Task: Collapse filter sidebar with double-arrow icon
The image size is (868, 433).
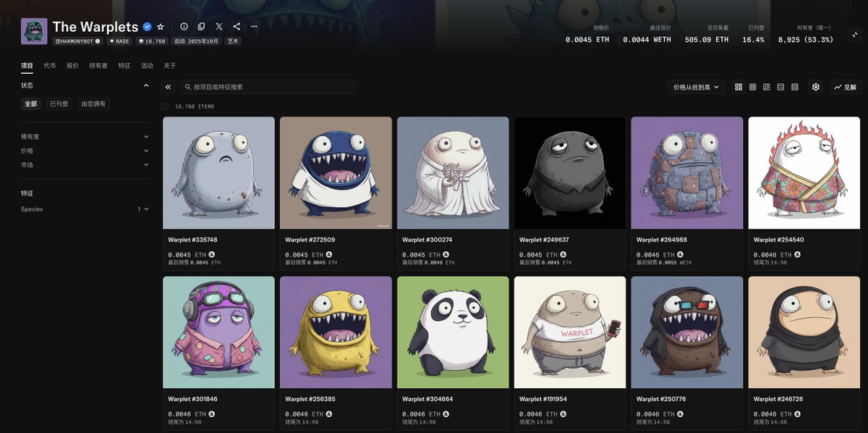Action: click(x=169, y=87)
